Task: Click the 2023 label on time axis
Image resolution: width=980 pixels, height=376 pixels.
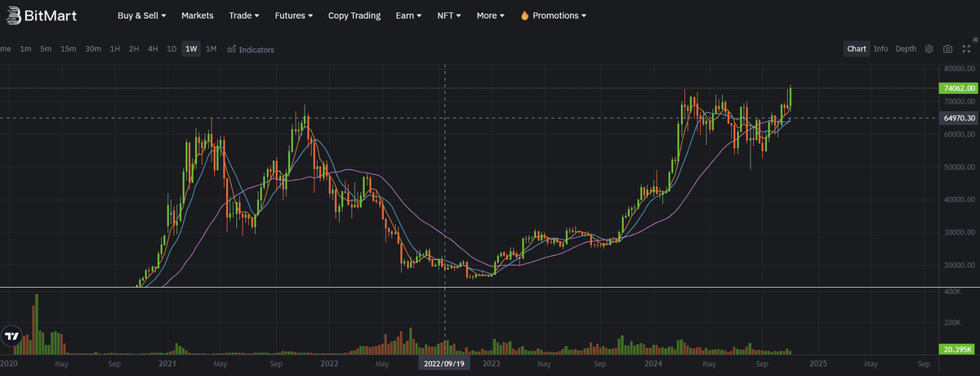Action: [492, 363]
